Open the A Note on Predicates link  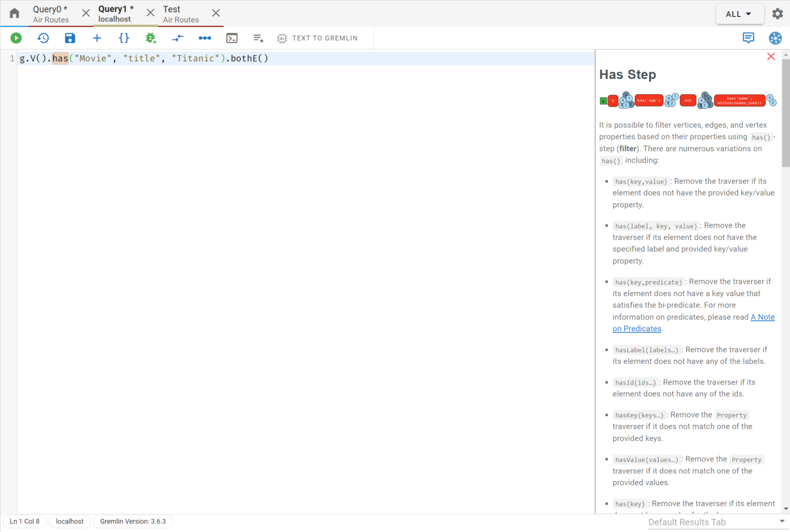pos(694,323)
